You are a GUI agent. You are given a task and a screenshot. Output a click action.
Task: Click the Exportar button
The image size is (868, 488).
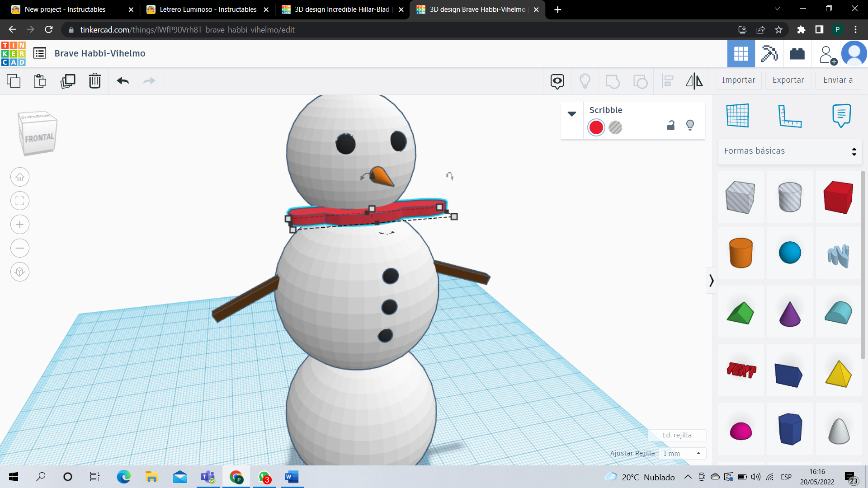tap(788, 80)
